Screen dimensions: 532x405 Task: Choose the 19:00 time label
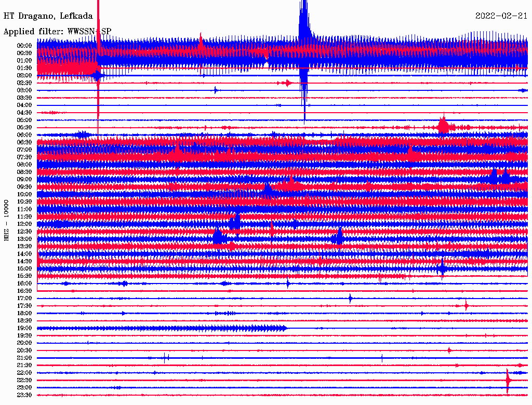pos(24,328)
